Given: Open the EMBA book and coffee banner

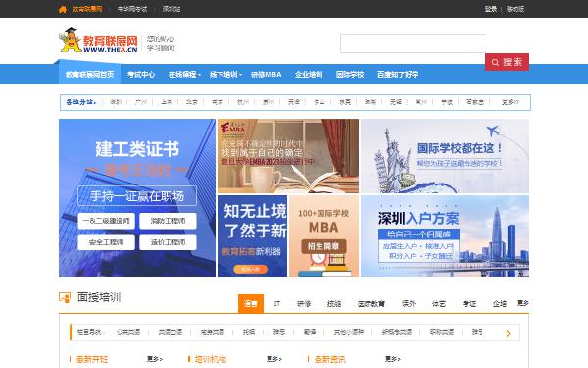Looking at the screenshot, I should point(288,156).
